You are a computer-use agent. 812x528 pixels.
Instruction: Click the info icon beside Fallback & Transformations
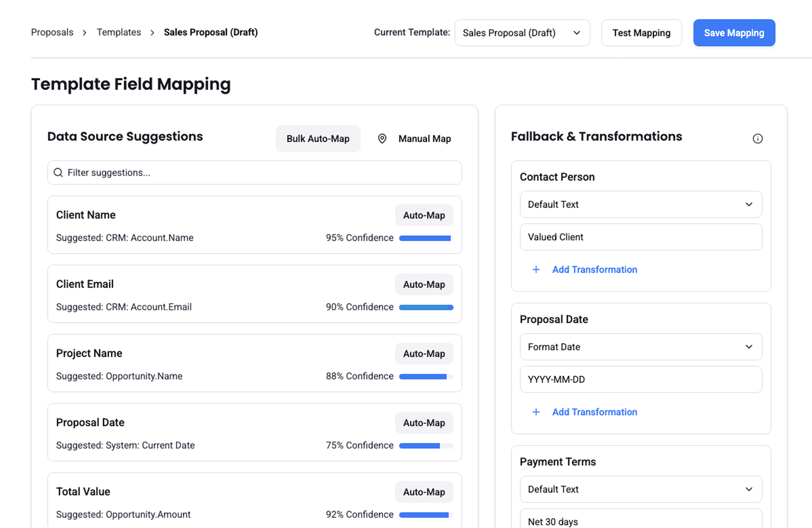coord(757,139)
